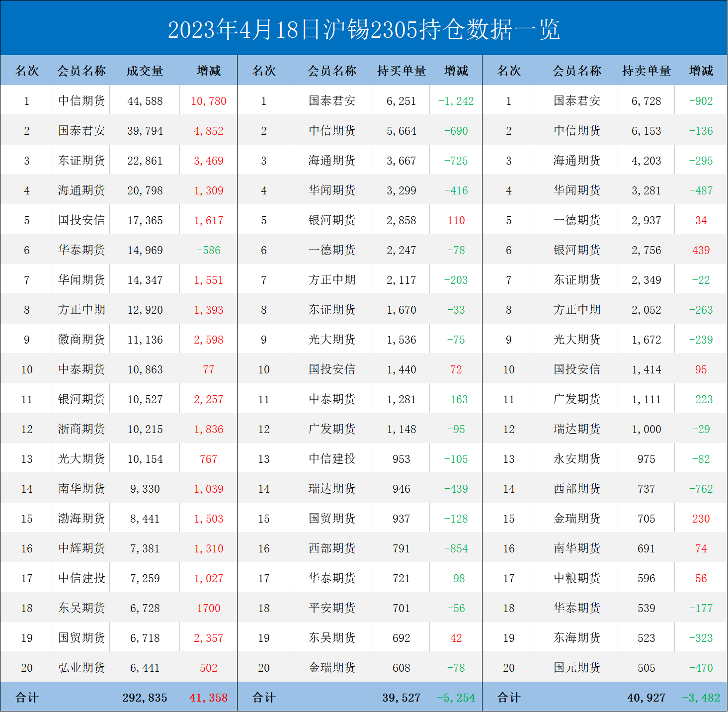The image size is (728, 712).
Task: Click the sell position "4,203"
Action: [647, 161]
